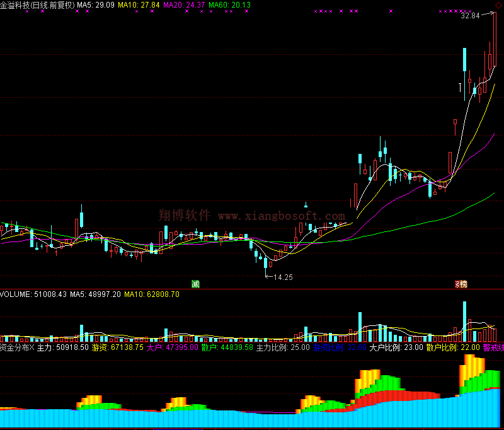Click the 资金分布X indicator name
Viewport: 504px width, 430px height.
point(17,347)
